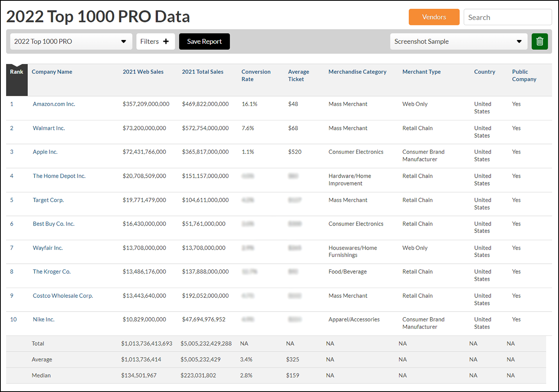559x392 pixels.
Task: Click rank number 1 link
Action: [12, 104]
